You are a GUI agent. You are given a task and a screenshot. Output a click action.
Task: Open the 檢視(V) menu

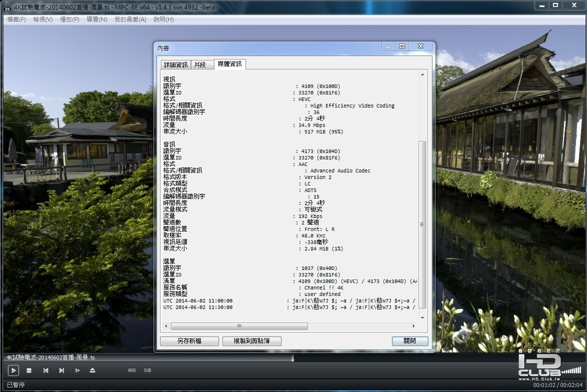[42, 19]
